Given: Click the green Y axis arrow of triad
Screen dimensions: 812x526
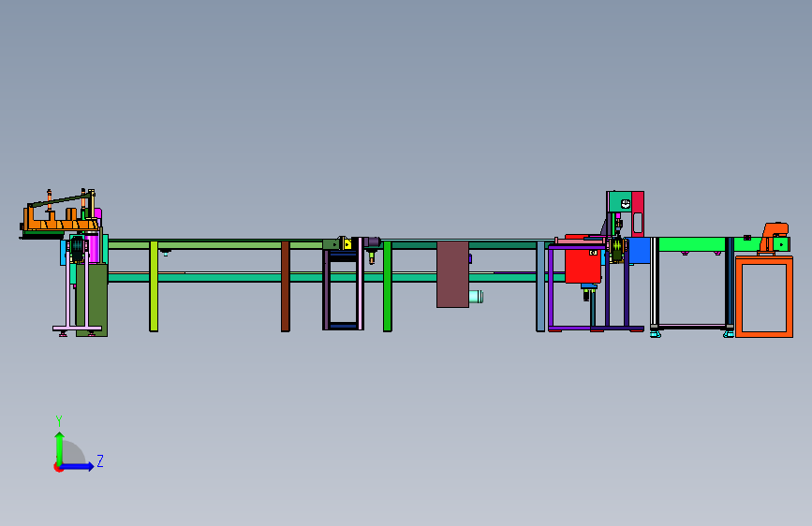Looking at the screenshot, I should pyautogui.click(x=60, y=448).
